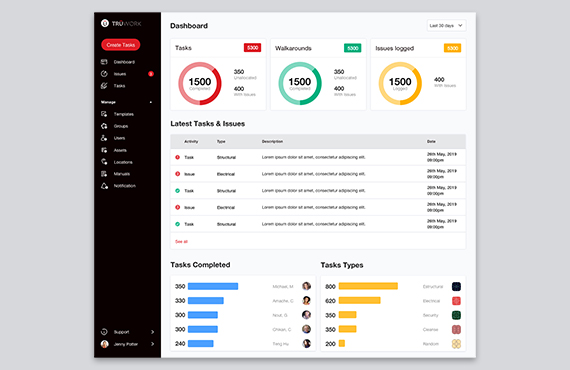Viewport: 570px width, 370px height.
Task: Open Locations menu item
Action: (123, 162)
